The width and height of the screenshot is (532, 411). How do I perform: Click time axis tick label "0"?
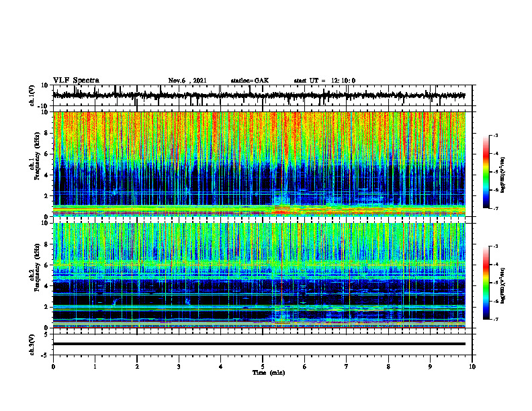pos(53,367)
